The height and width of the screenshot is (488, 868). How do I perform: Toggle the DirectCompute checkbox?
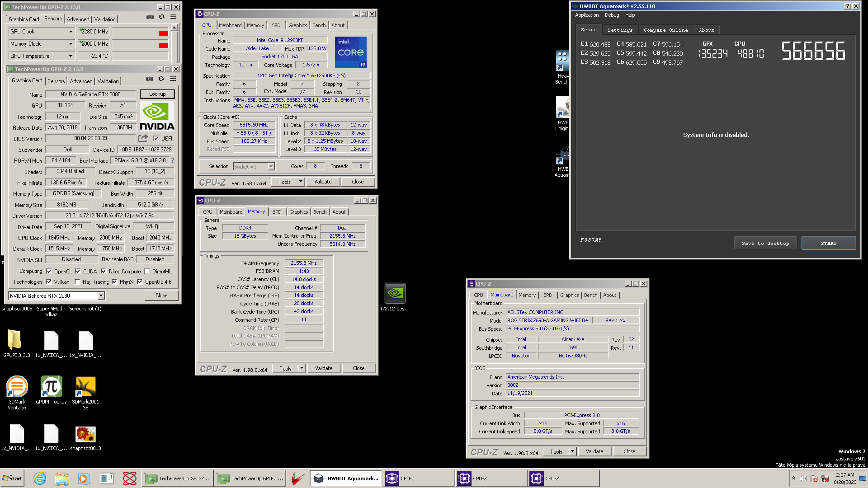tap(104, 271)
